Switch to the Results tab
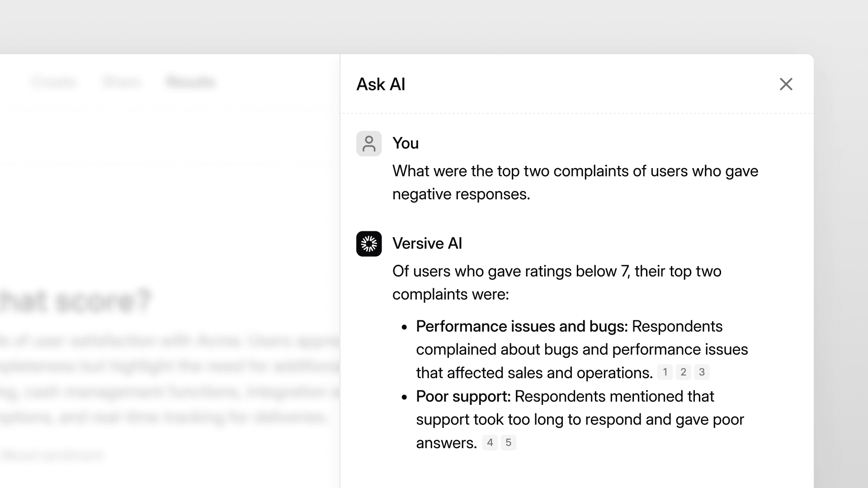 [190, 82]
